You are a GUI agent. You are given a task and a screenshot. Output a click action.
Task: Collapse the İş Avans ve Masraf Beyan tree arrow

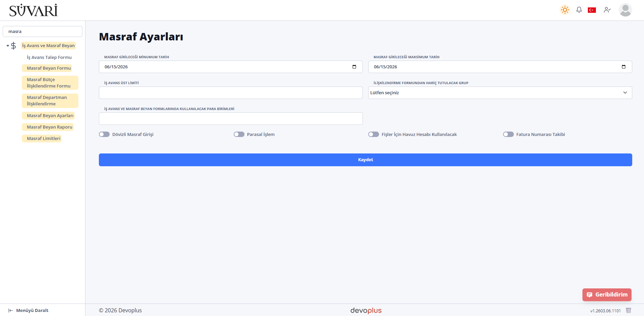click(8, 46)
